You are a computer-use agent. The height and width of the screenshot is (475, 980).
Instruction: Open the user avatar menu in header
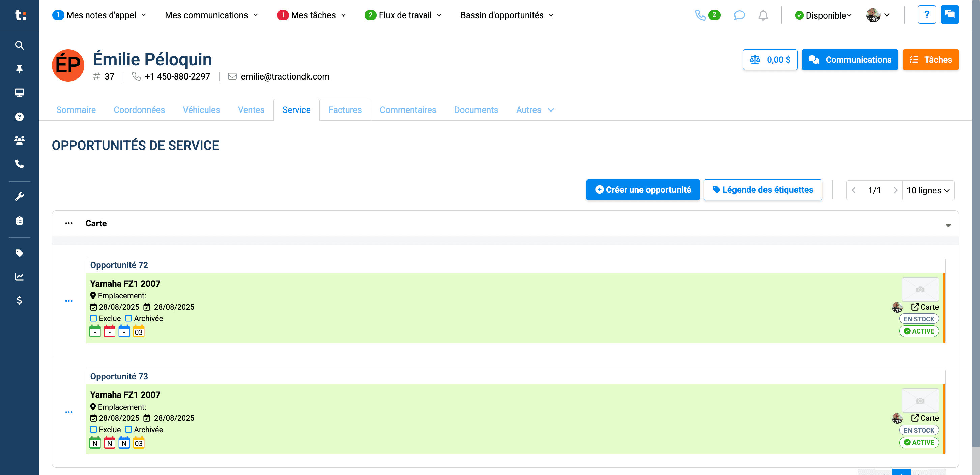[x=878, y=15]
